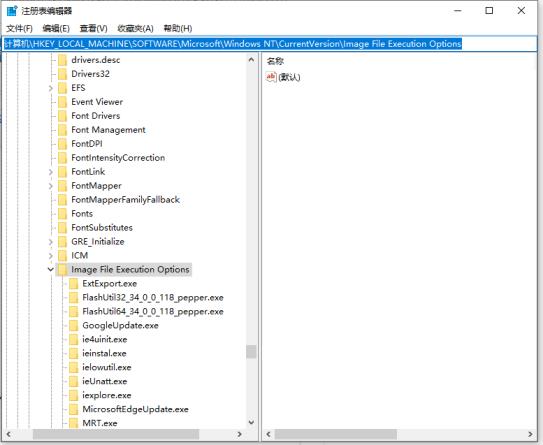Open the 文件(F) menu

[x=19, y=28]
